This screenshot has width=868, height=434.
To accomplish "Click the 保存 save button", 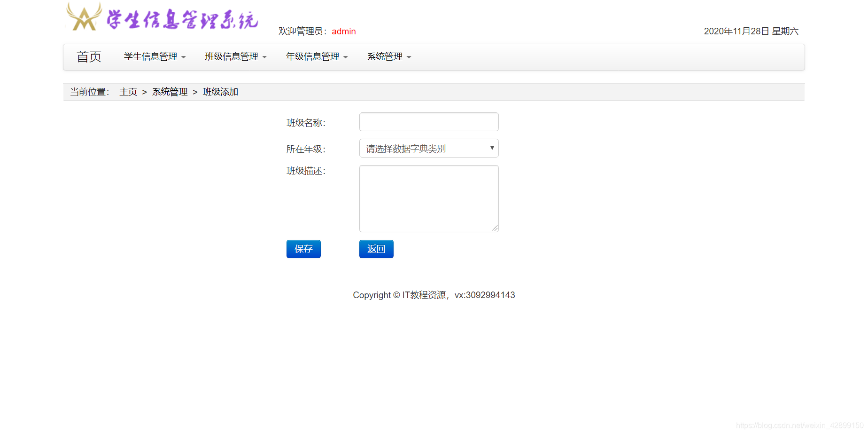I will click(303, 249).
